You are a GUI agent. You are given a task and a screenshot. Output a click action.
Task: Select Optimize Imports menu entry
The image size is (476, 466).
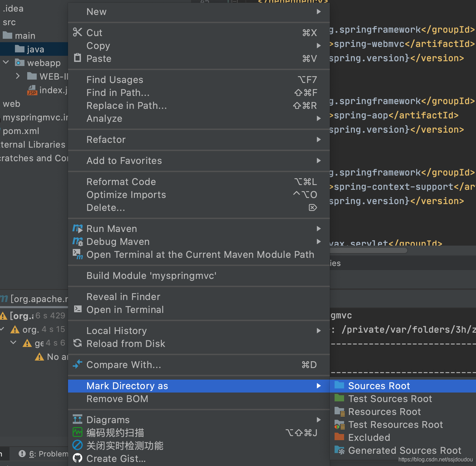pos(199,195)
